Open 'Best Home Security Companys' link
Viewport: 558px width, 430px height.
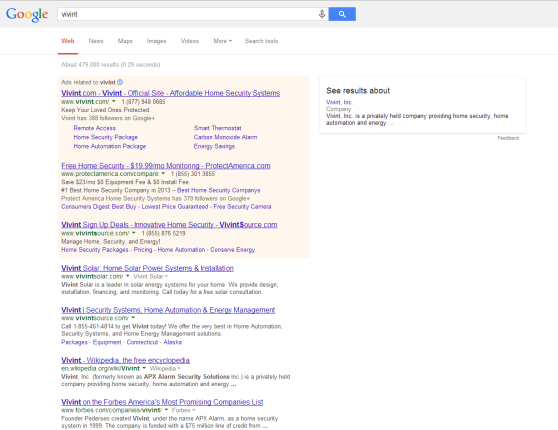219,190
